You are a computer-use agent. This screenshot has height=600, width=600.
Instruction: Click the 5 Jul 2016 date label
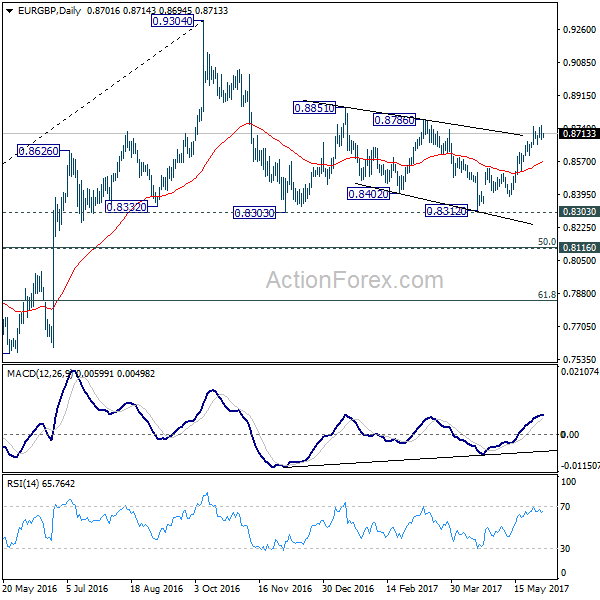click(x=87, y=589)
